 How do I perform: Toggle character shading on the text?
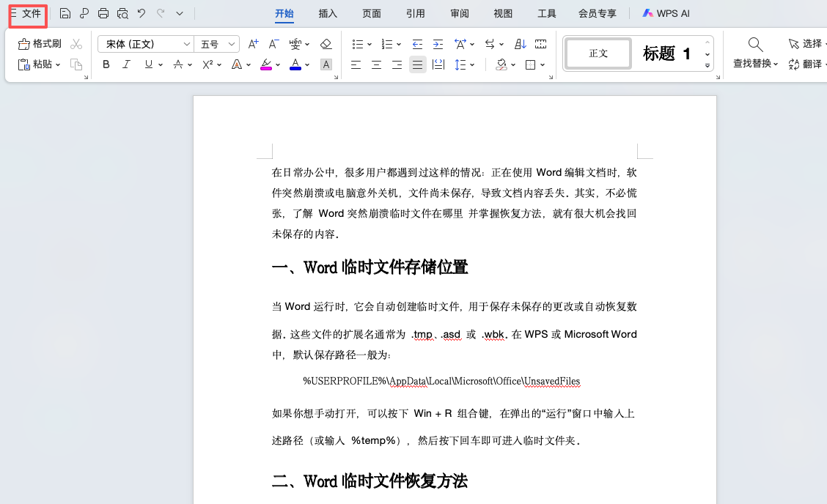[x=326, y=64]
